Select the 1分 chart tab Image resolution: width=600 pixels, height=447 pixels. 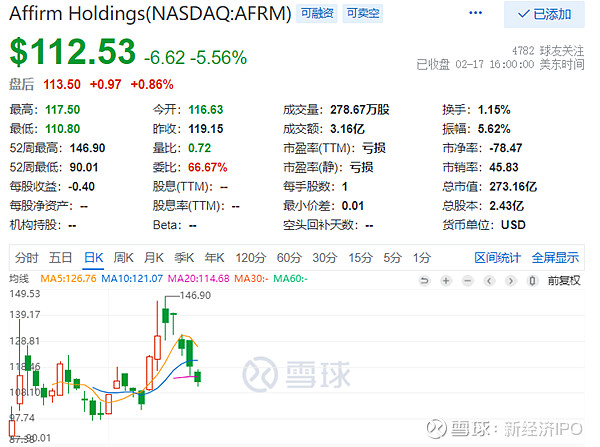[x=422, y=258]
